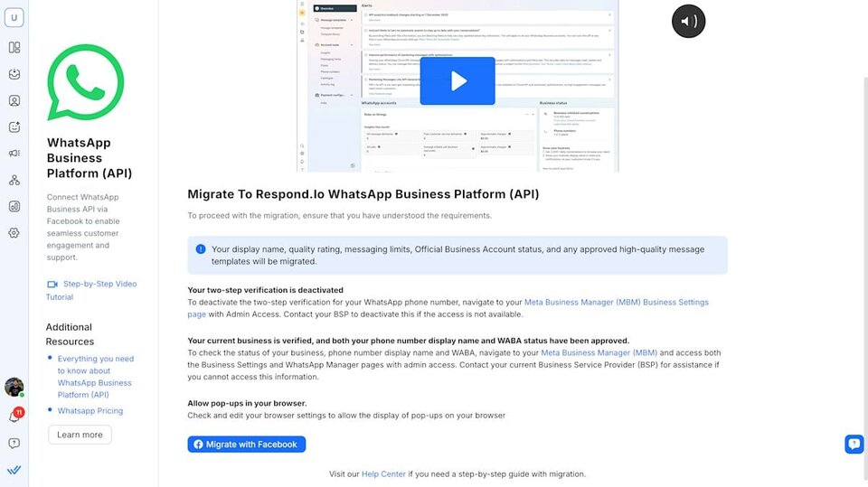
Task: Open Everything you need to know link
Action: tap(96, 377)
